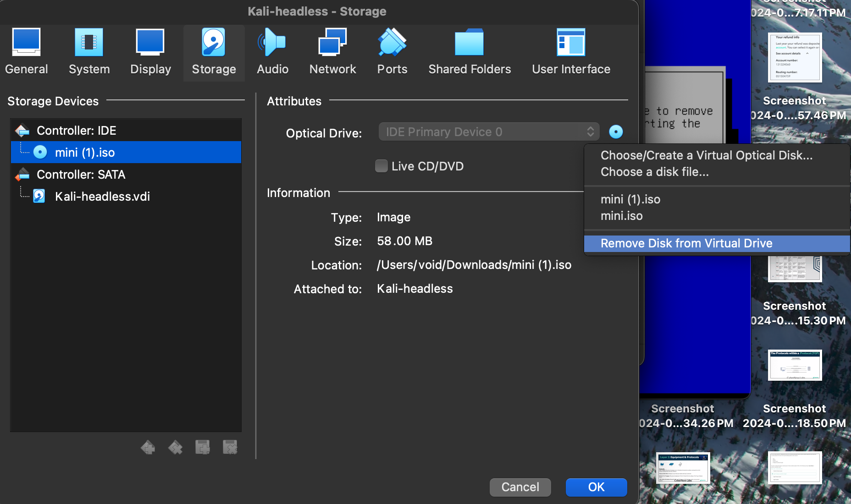Open the Shared Folders folder icon
This screenshot has width=851, height=504.
[x=470, y=42]
